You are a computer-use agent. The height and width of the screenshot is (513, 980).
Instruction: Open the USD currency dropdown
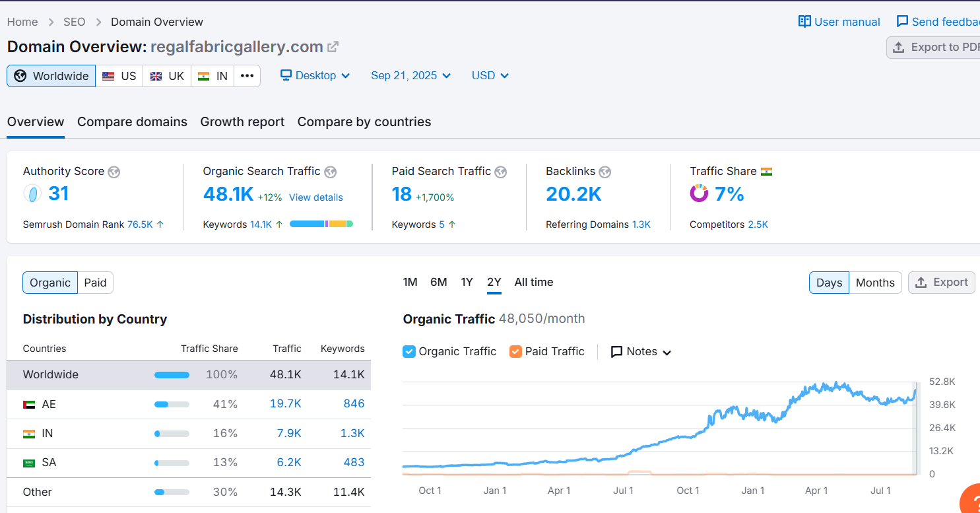tap(490, 75)
